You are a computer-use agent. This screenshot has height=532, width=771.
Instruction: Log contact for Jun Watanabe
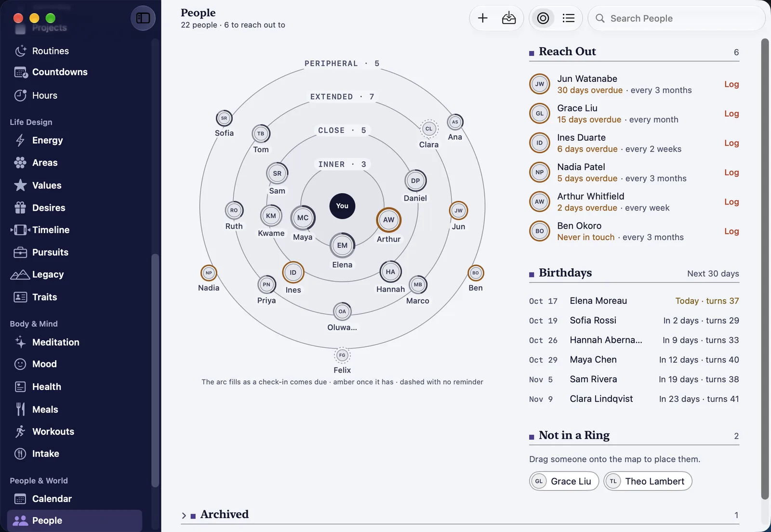tap(731, 84)
